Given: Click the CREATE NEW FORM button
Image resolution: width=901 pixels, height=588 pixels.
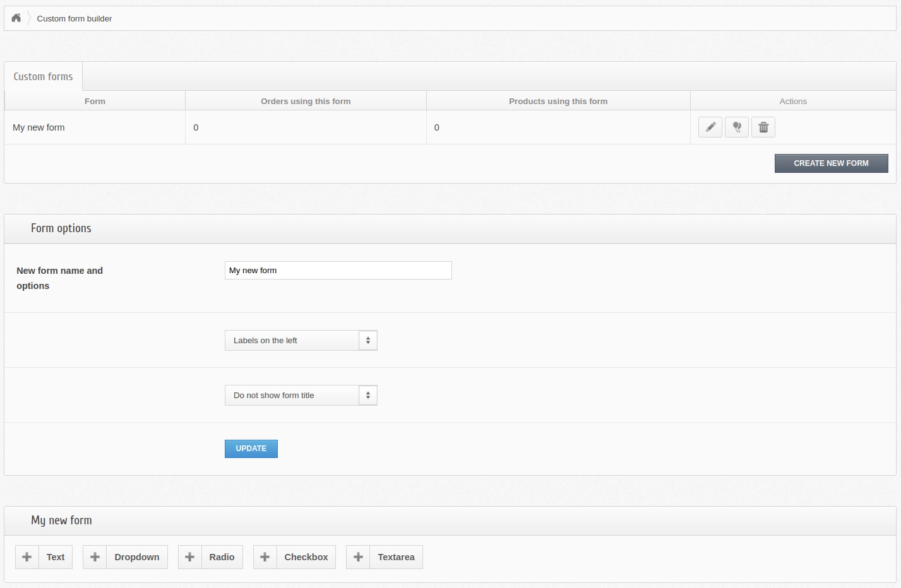Looking at the screenshot, I should 831,163.
